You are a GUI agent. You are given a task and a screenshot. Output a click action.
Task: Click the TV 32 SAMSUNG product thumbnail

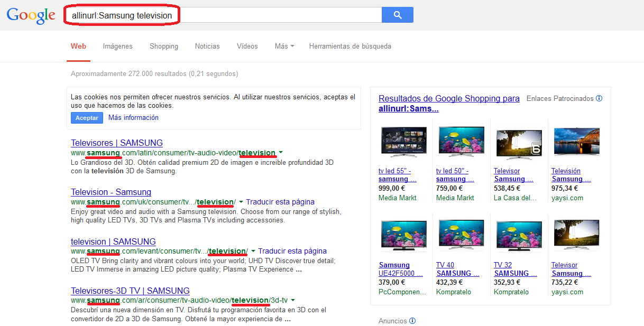click(x=519, y=236)
